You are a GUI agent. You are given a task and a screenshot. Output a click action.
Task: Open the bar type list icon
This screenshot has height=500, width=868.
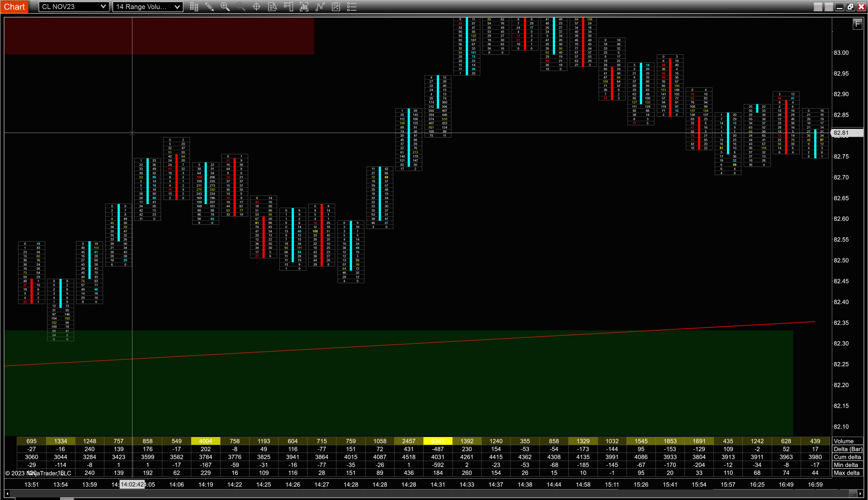194,7
